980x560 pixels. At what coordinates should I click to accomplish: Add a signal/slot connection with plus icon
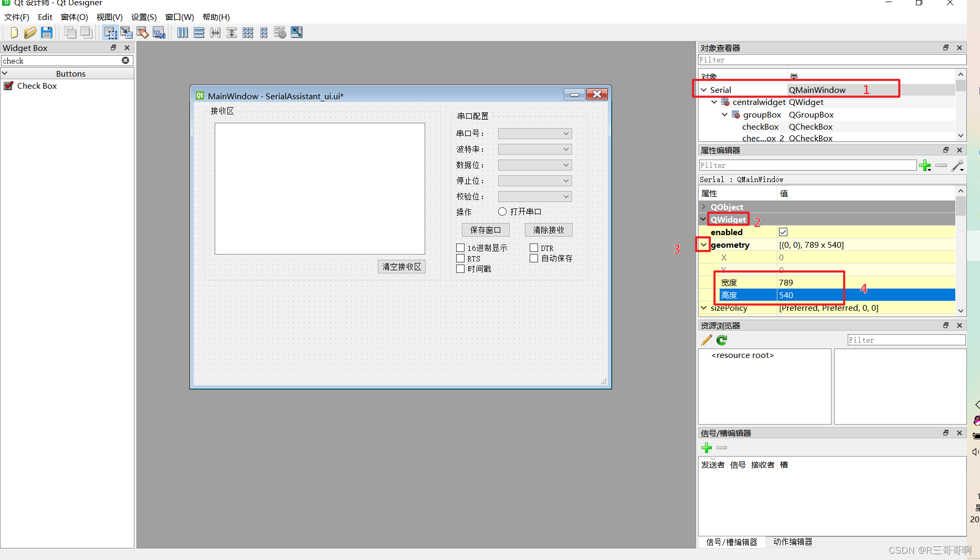pos(707,448)
